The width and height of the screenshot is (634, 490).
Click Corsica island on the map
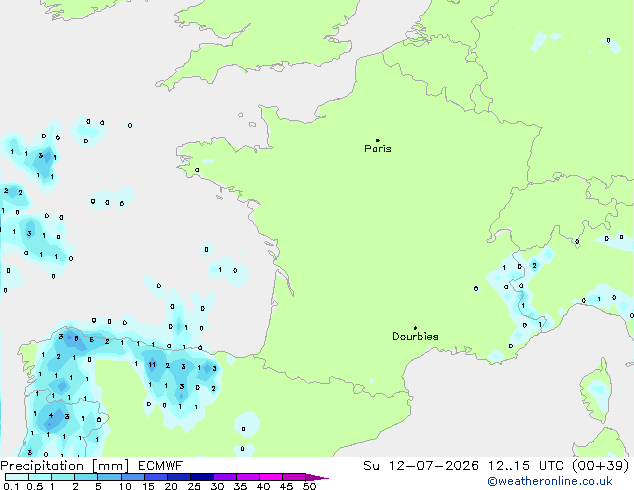point(596,390)
